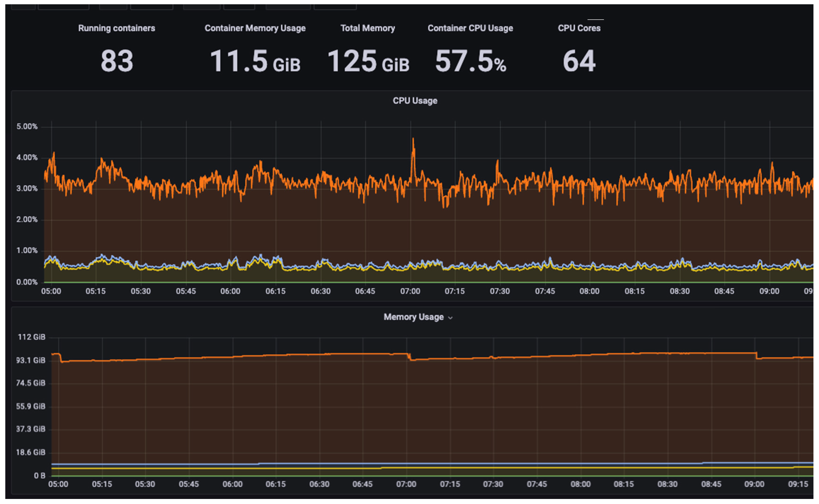This screenshot has width=819, height=504.
Task: Click the CPU spike peak near 07:00
Action: click(413, 139)
